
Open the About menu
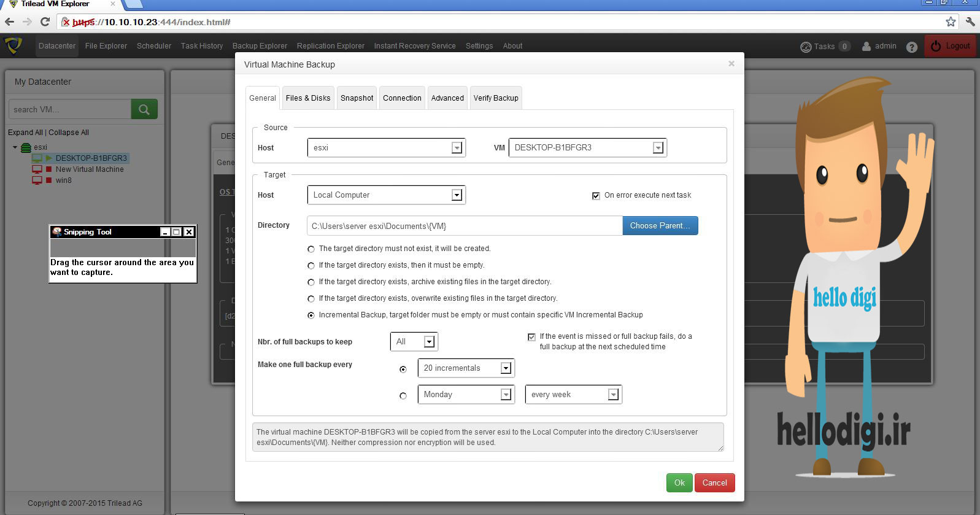(513, 46)
